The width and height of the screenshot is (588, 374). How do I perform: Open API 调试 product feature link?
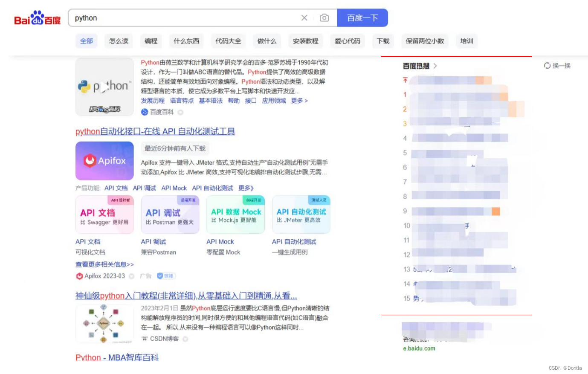tap(144, 188)
